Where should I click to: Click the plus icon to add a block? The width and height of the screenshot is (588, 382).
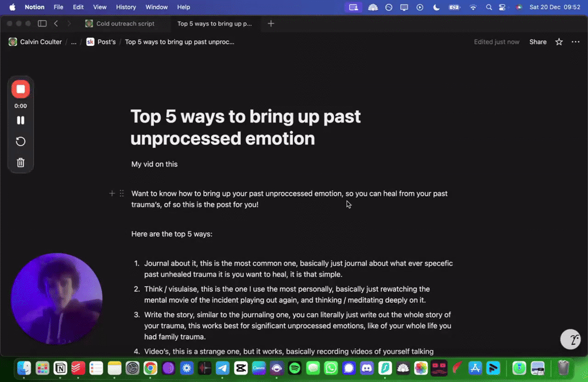click(x=112, y=193)
